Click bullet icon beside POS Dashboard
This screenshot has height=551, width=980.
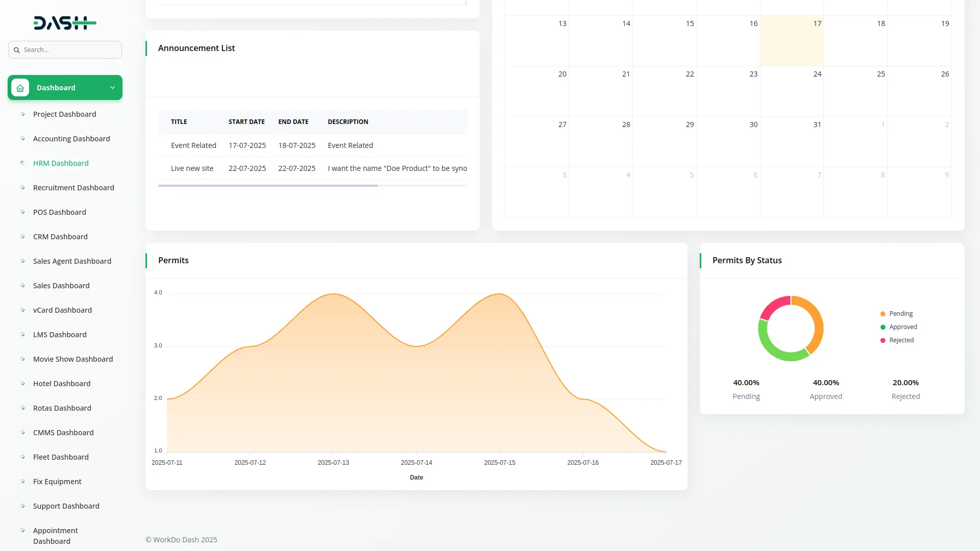(x=22, y=212)
